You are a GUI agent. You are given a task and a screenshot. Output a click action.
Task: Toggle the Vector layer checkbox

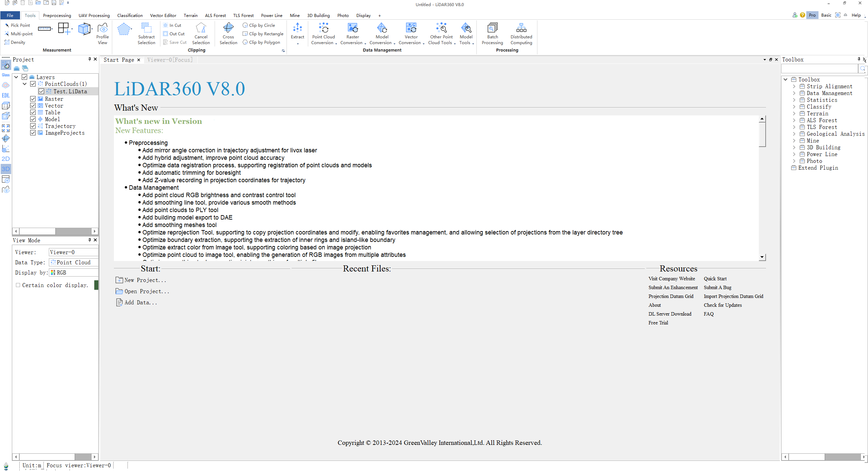pyautogui.click(x=33, y=106)
